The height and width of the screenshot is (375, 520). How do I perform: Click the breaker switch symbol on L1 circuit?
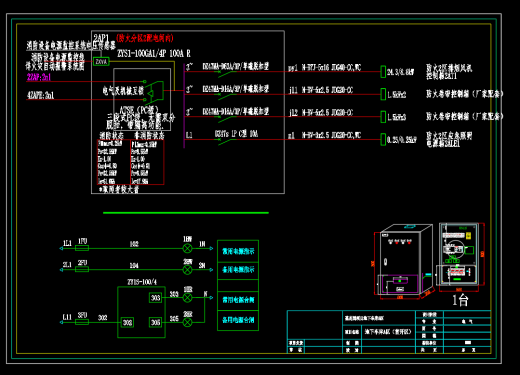coord(227,141)
